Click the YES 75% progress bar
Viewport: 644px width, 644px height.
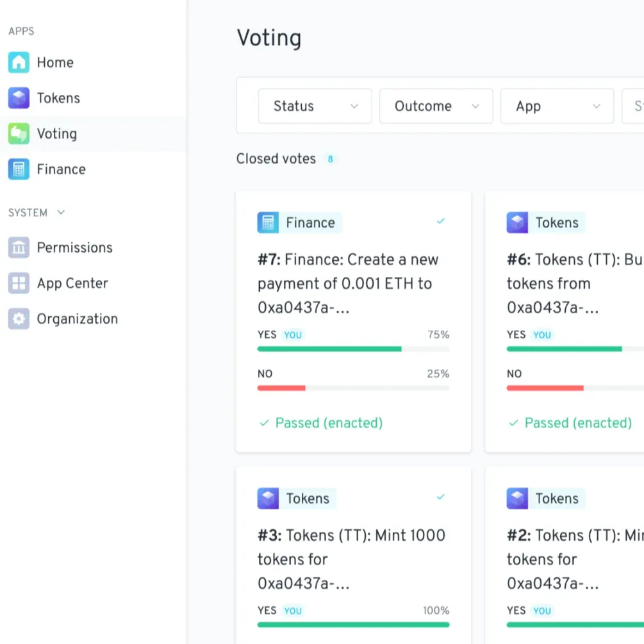pos(353,349)
